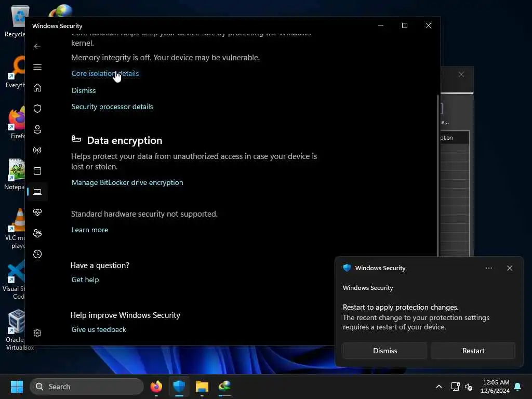The image size is (532, 399).
Task: Select the Data encryption heading
Action: point(125,140)
